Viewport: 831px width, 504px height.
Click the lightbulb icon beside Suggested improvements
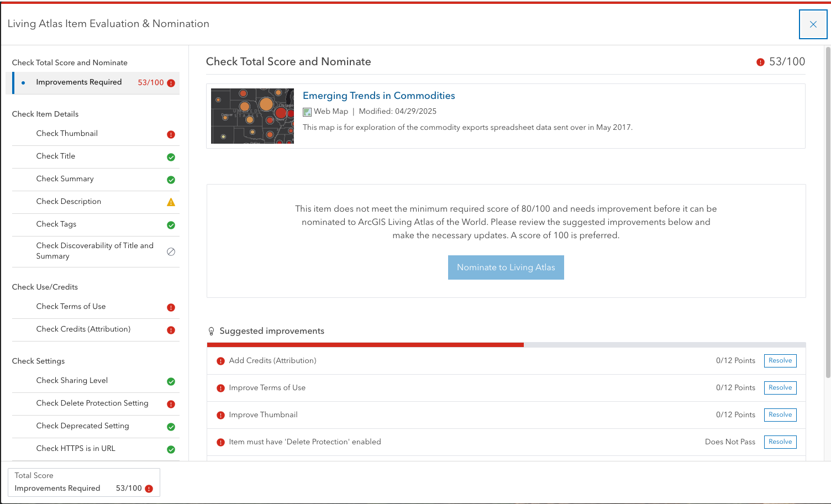(211, 331)
